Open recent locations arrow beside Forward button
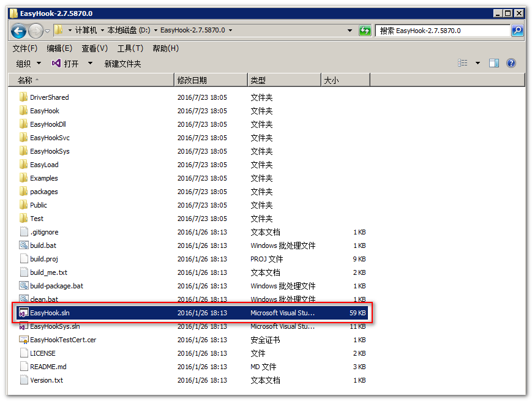This screenshot has width=532, height=401. (48, 31)
